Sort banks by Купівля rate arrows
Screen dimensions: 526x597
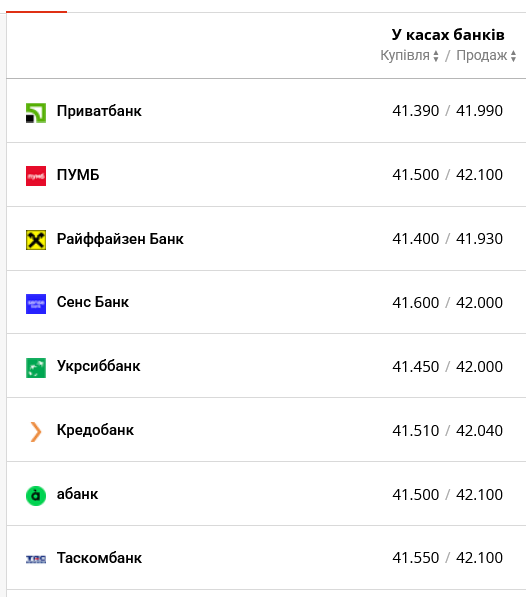point(436,56)
